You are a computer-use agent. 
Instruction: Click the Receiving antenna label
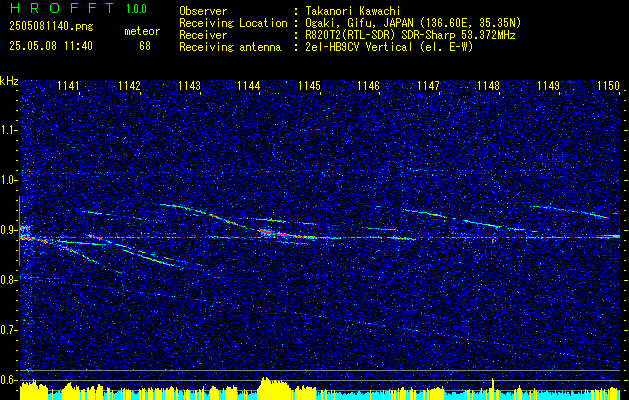(x=230, y=47)
